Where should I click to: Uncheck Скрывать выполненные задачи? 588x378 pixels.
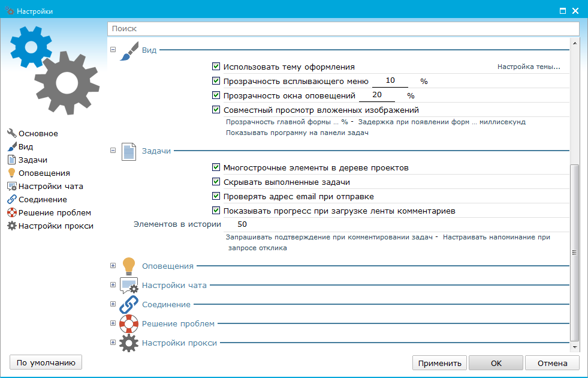pyautogui.click(x=216, y=182)
